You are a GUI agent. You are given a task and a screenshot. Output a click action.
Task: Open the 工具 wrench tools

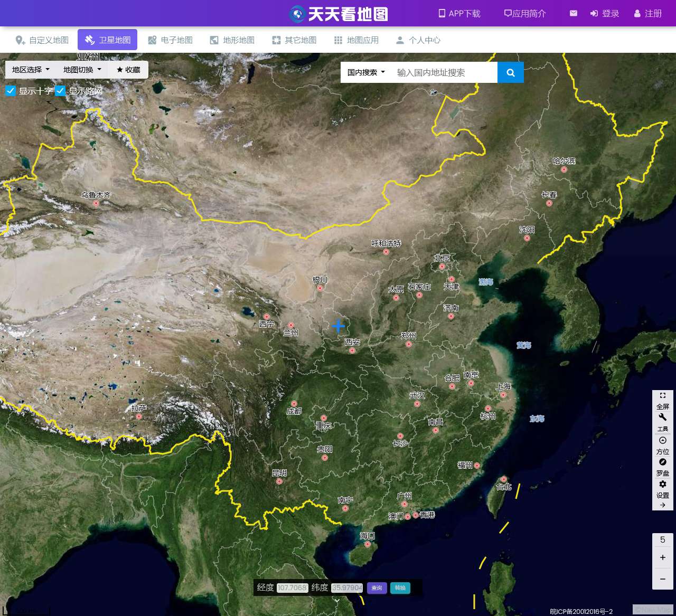point(663,422)
